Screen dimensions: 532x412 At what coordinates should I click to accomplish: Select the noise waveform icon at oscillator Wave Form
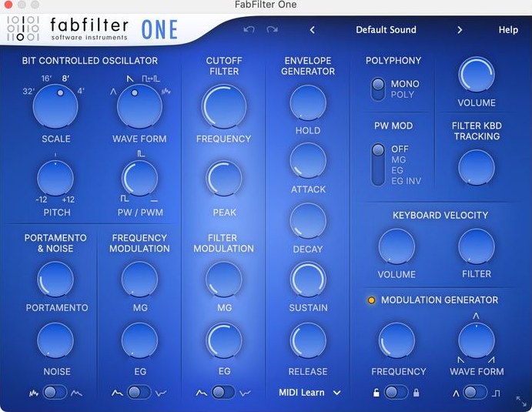click(166, 92)
